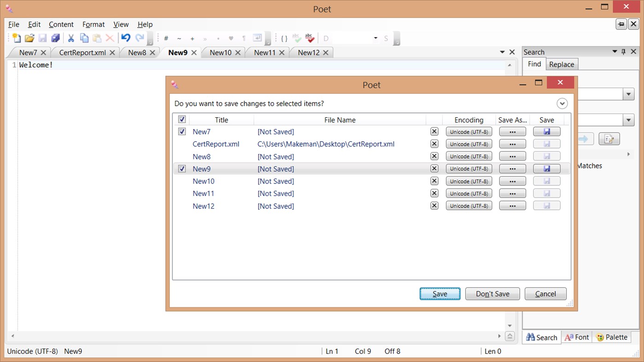Viewport: 644px width, 362px height.
Task: Collapse the dialog details using the chevron
Action: (x=562, y=103)
